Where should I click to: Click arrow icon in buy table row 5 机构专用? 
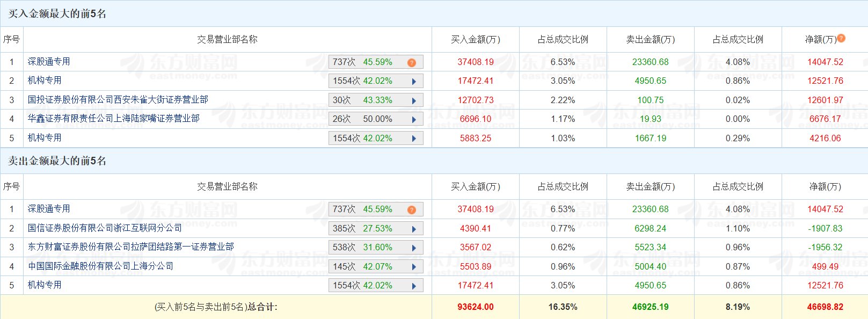pos(414,139)
